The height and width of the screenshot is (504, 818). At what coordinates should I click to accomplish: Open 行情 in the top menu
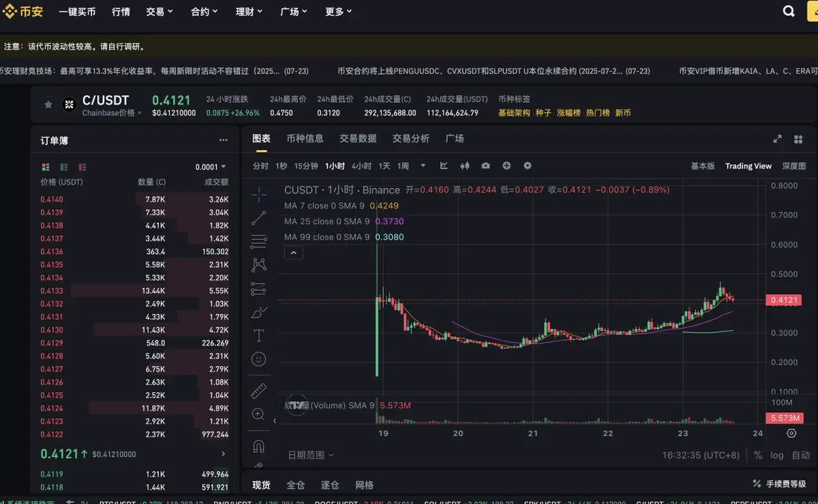click(x=121, y=12)
